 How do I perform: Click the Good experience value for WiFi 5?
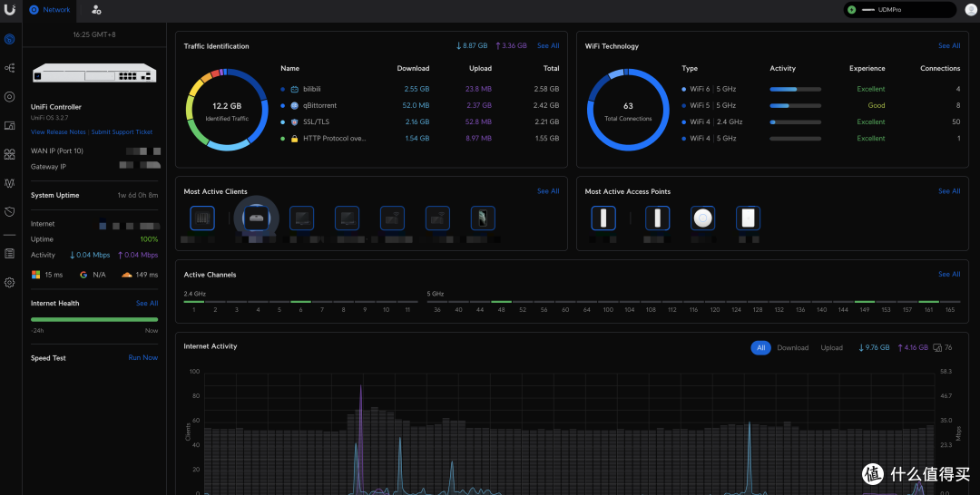(x=877, y=105)
